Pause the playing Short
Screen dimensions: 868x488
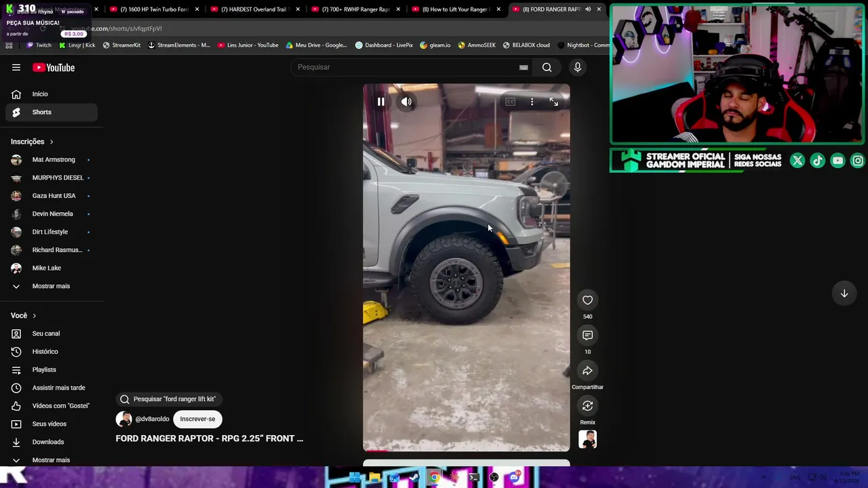point(381,102)
